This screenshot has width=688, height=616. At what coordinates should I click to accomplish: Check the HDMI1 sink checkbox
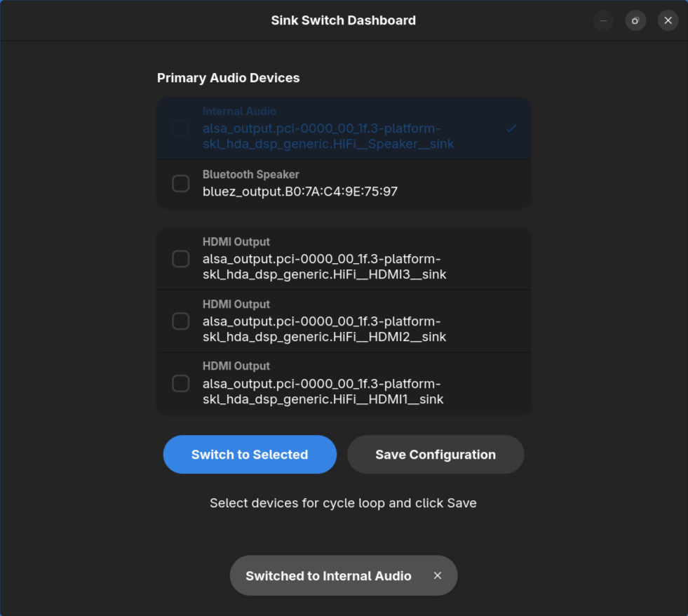tap(180, 383)
